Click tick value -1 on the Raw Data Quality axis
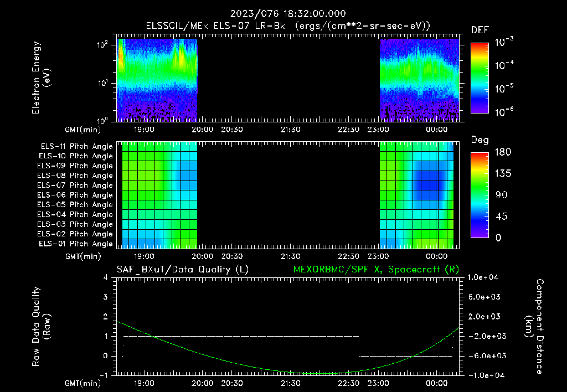 [x=104, y=376]
